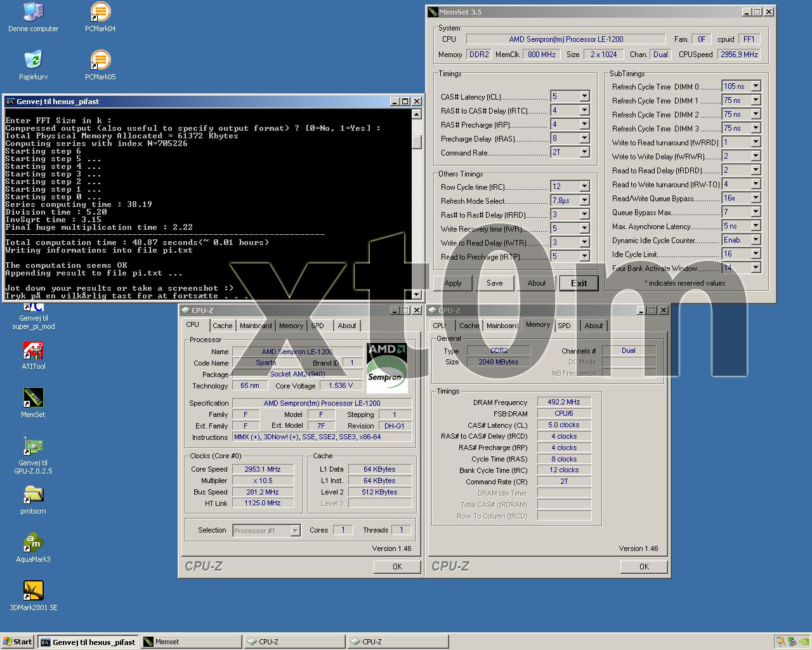Open the Row Cycle time (tRC) dropdown
The width and height of the screenshot is (812, 650).
(x=584, y=187)
